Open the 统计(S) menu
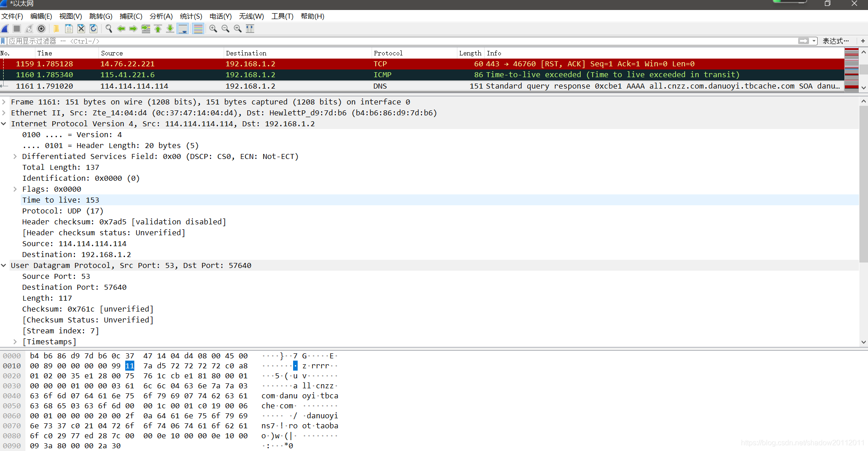 (x=191, y=16)
